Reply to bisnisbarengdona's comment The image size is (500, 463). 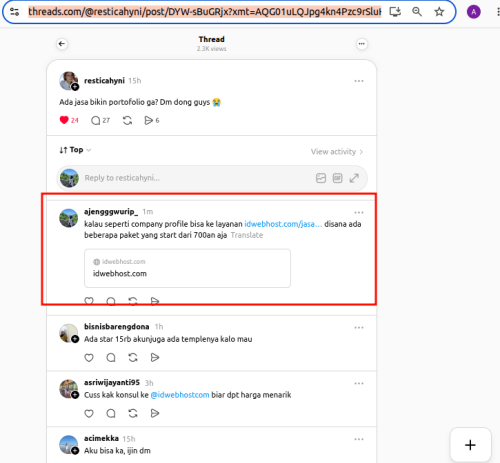(111, 358)
